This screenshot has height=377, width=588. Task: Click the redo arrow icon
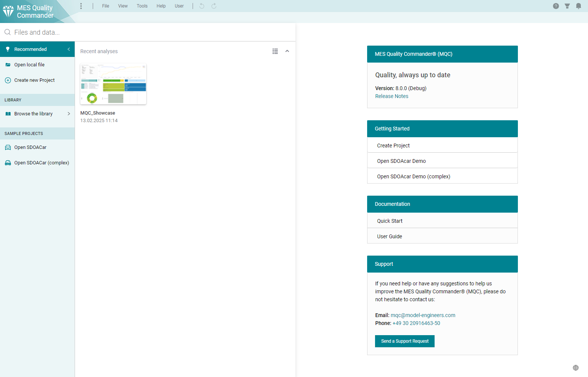click(214, 6)
